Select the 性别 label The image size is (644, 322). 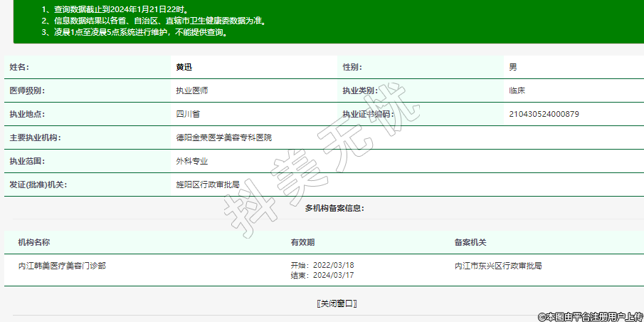click(x=352, y=67)
